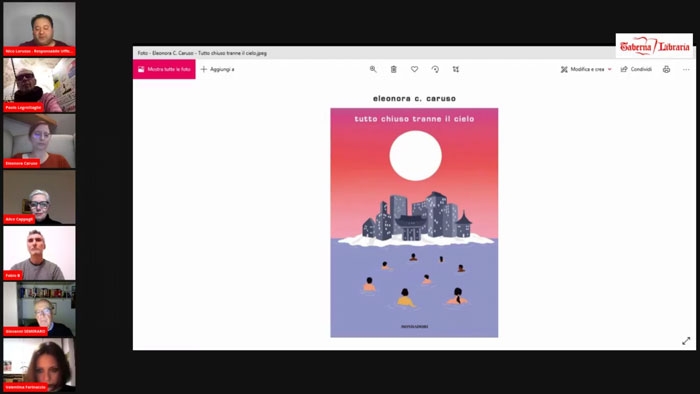Select Nico Lorusso's video thumbnail
The image size is (700, 394).
(39, 29)
